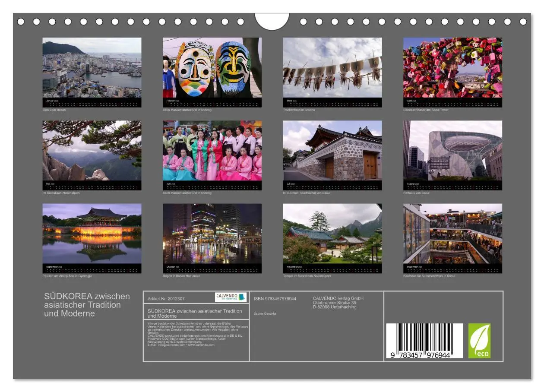Click the boxed calendar title below Artikel-Nr.
The height and width of the screenshot is (392, 544).
coord(195,313)
